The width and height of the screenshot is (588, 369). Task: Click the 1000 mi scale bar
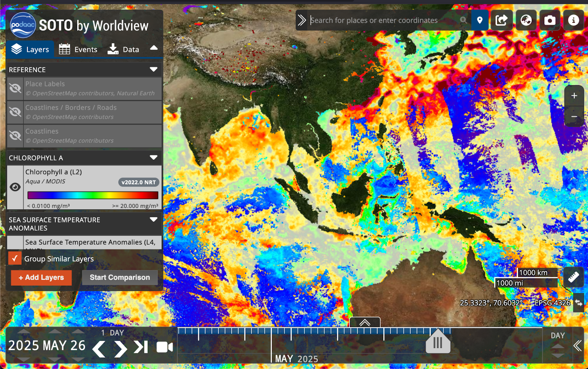[x=526, y=283]
